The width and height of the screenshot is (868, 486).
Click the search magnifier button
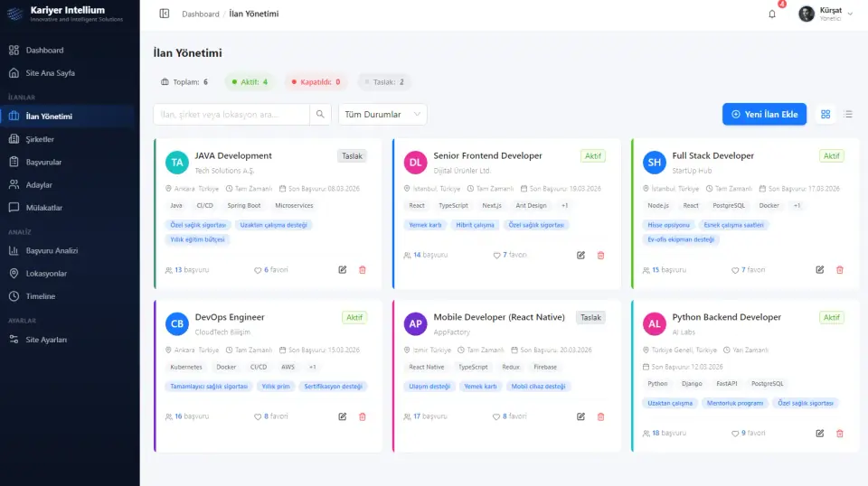point(320,115)
